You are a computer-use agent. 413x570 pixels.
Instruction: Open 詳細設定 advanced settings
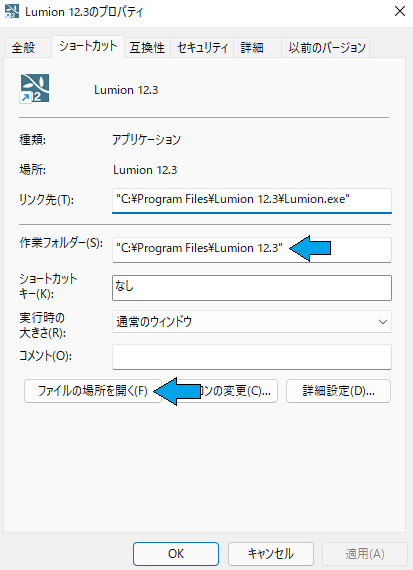[x=338, y=391]
